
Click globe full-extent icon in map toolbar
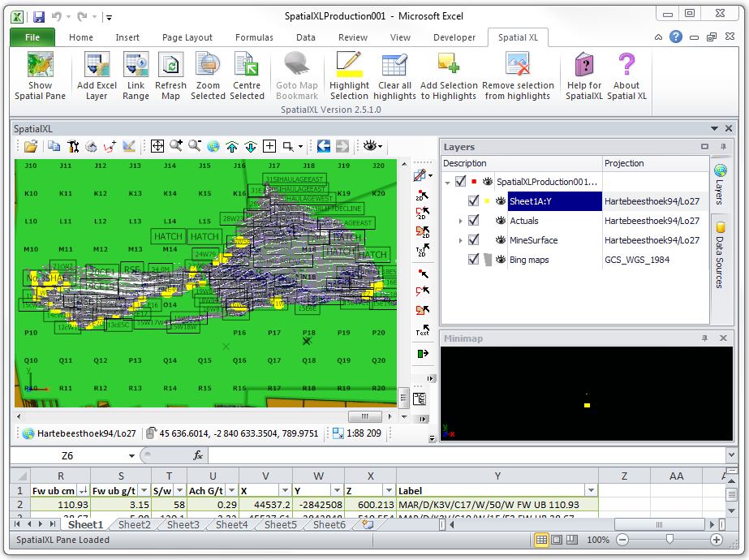[x=213, y=146]
